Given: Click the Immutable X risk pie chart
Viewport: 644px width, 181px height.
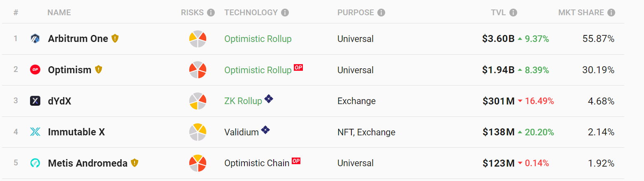Looking at the screenshot, I should [198, 132].
